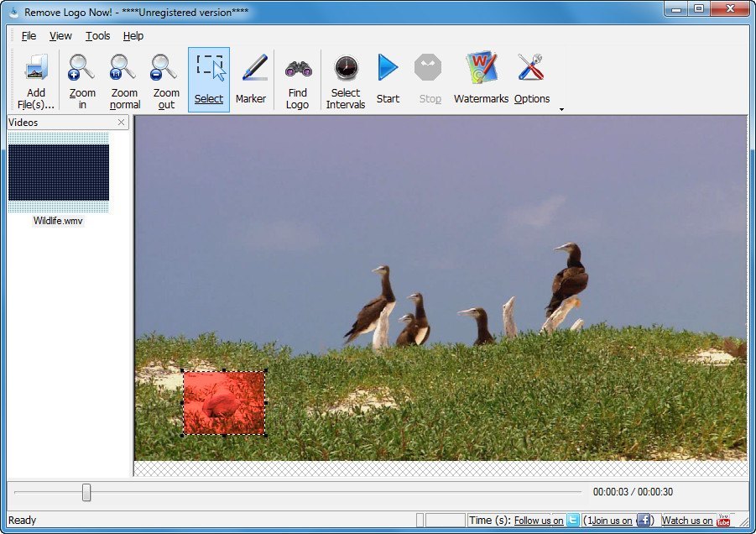Click the Wildlife.wmv file name

[58, 221]
